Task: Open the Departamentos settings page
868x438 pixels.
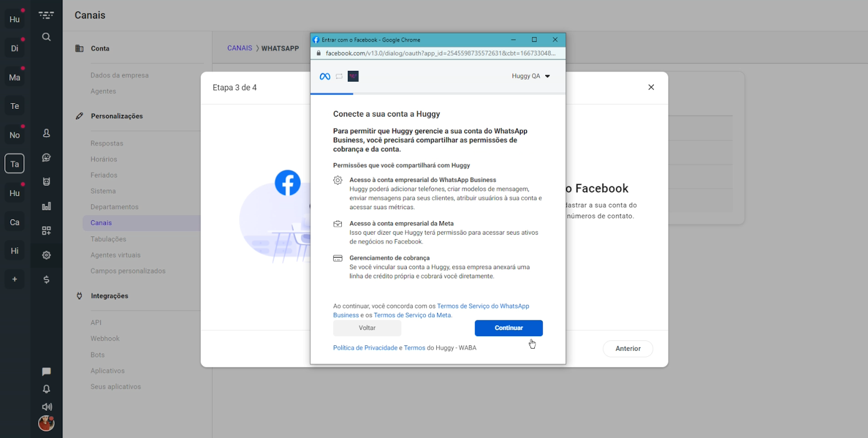Action: 114,207
